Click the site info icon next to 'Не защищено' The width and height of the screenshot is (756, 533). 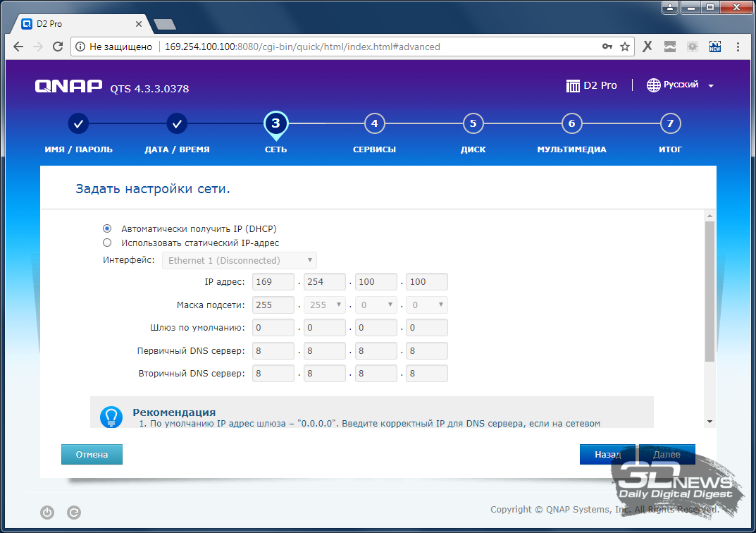[x=80, y=47]
